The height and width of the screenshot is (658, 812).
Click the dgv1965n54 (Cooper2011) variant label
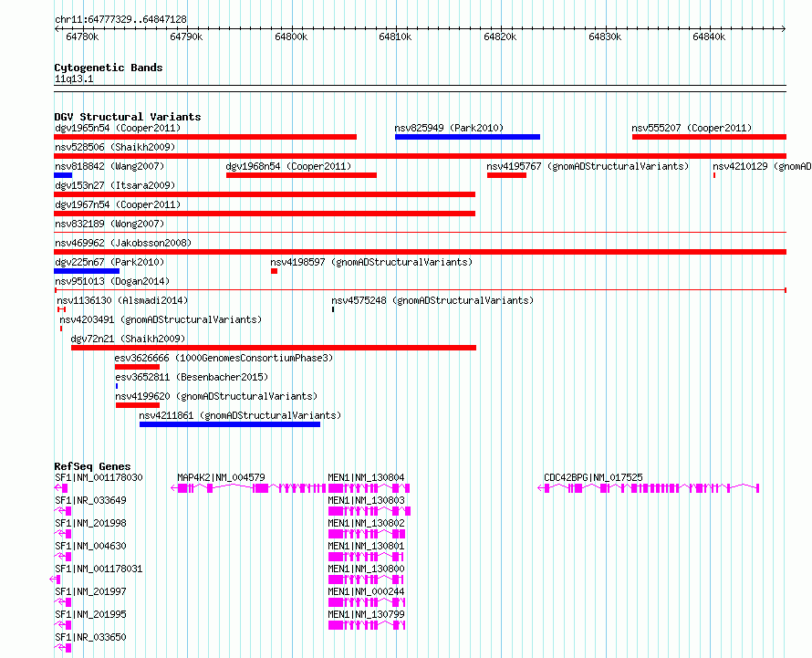118,128
